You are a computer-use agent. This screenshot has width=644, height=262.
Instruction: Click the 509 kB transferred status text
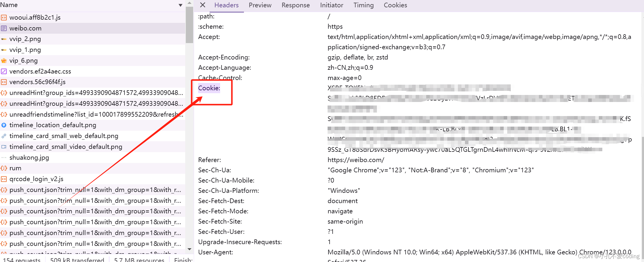(x=77, y=259)
